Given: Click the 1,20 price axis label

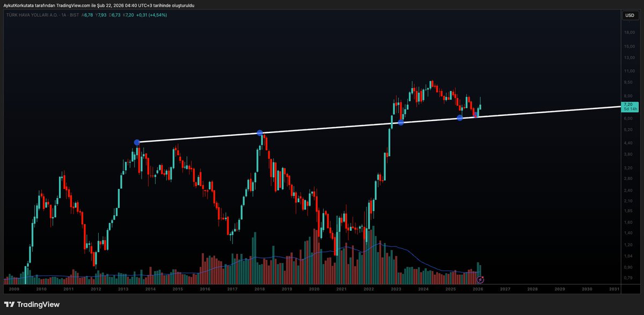Looking at the screenshot, I should pos(629,245).
